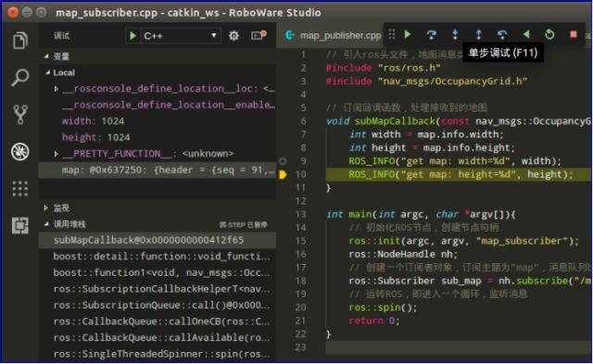Collapse the Local scope
The width and height of the screenshot is (593, 364).
pos(48,72)
